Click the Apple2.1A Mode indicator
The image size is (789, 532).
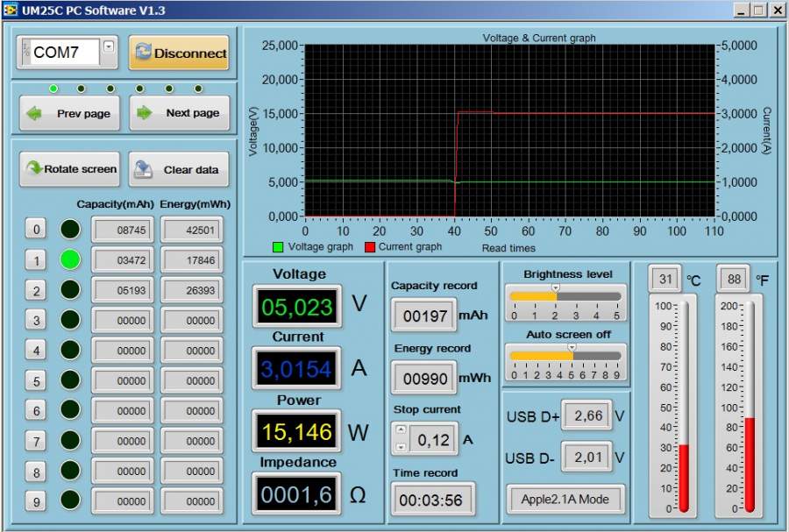click(565, 500)
